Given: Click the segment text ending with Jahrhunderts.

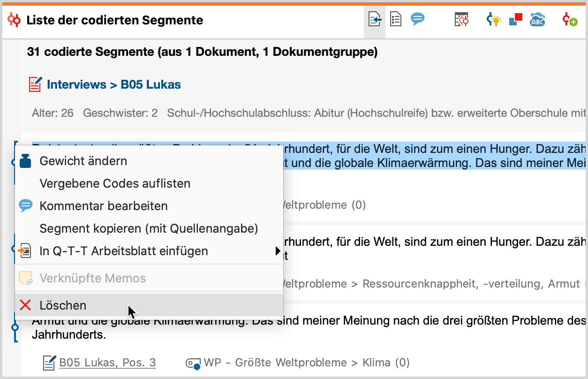Looking at the screenshot, I should tap(309, 328).
